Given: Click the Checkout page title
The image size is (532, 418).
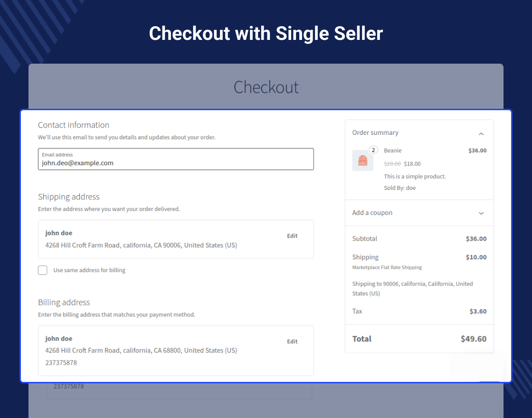Looking at the screenshot, I should coord(266,87).
